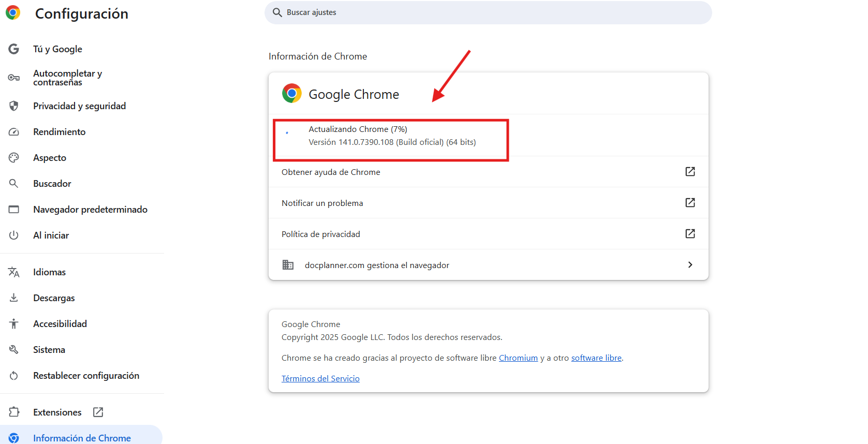
Task: Click the translate icon for Idiomas
Action: point(14,272)
